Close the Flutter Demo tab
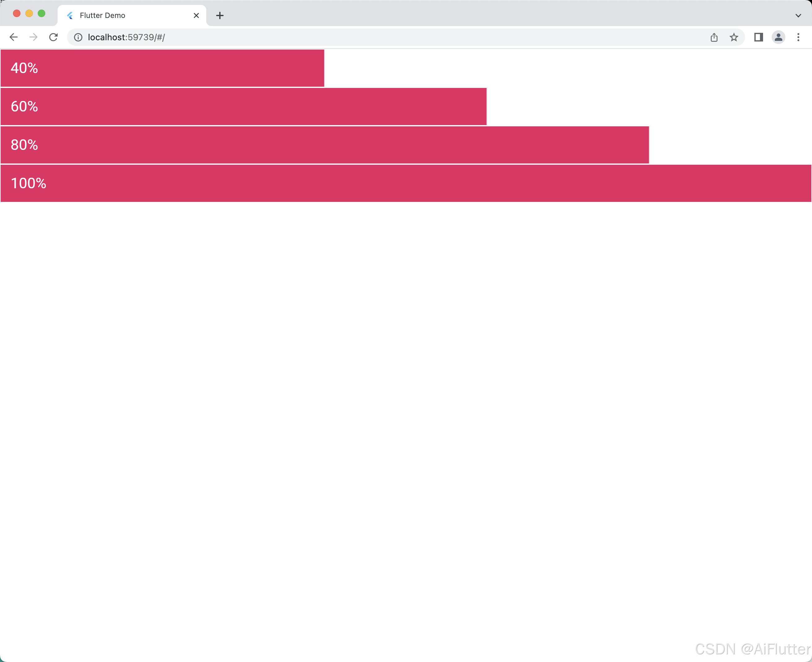This screenshot has height=662, width=812. pyautogui.click(x=196, y=15)
